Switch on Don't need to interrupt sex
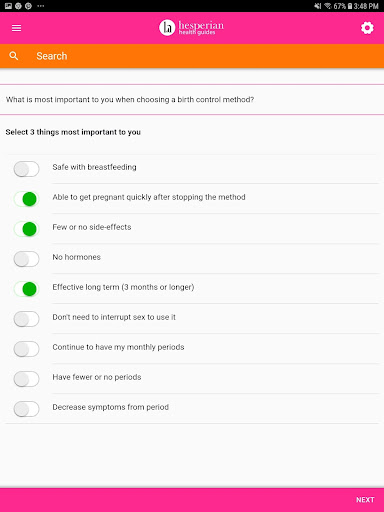Viewport: 384px width, 512px height. pos(26,319)
